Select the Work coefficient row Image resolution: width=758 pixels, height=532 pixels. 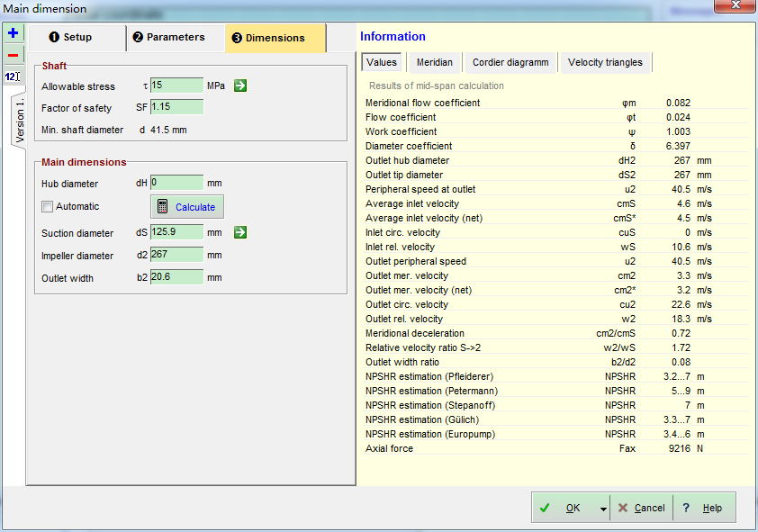point(556,132)
